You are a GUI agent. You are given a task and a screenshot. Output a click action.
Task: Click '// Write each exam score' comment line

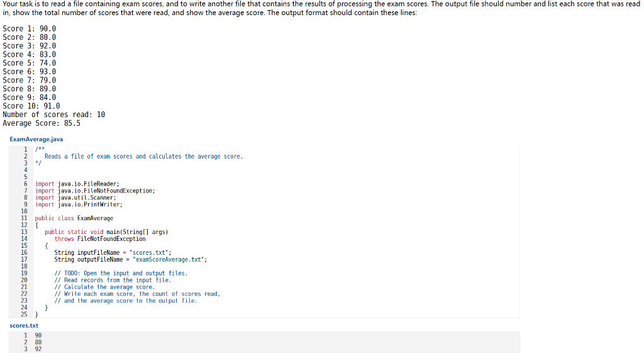(137, 294)
